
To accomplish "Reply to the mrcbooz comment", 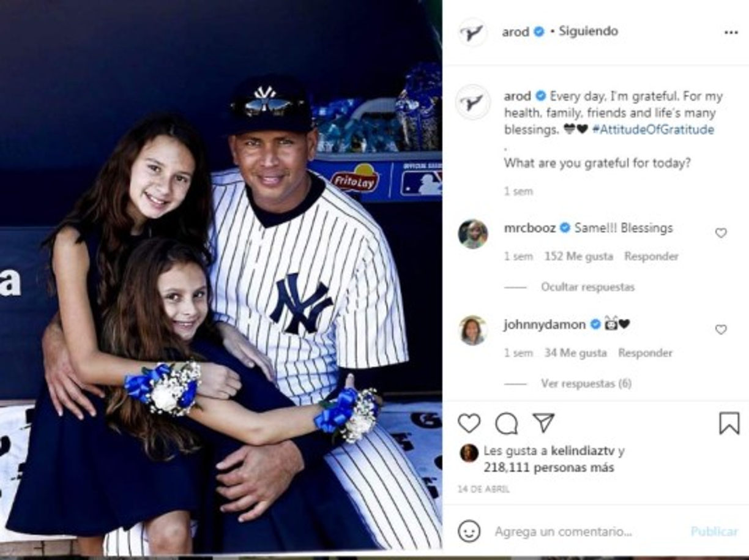I will tap(651, 256).
